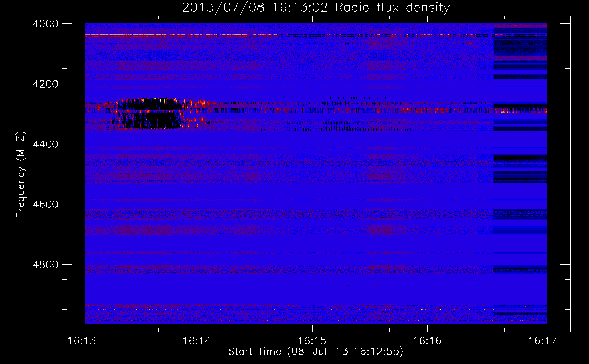Click the 16:17 time tick label

coord(542,341)
